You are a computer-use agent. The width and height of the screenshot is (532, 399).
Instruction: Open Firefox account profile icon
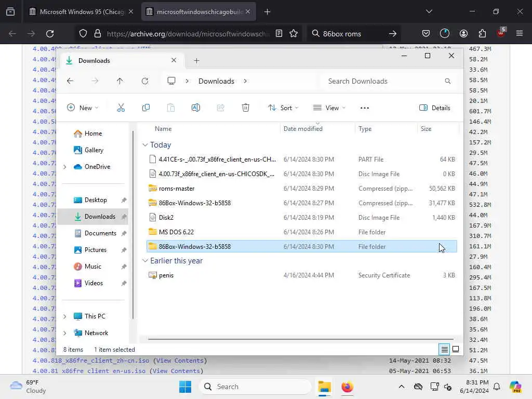463,33
